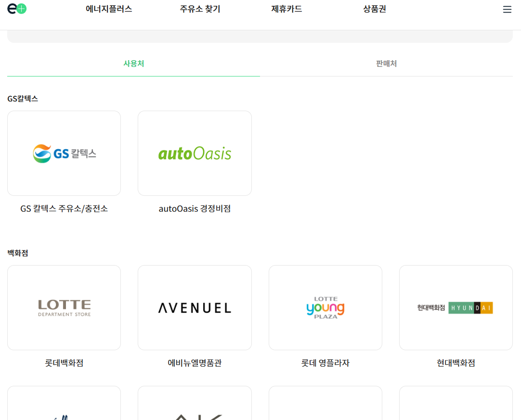Open the hamburger menu icon
The width and height of the screenshot is (521, 420).
tap(507, 9)
